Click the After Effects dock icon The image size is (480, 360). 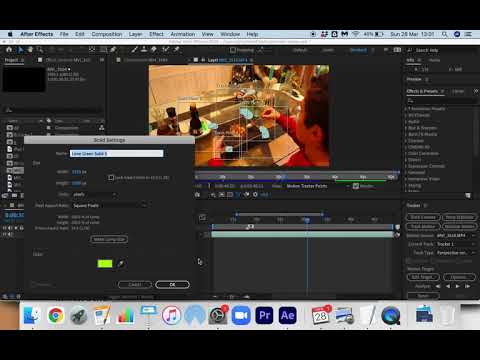288,315
